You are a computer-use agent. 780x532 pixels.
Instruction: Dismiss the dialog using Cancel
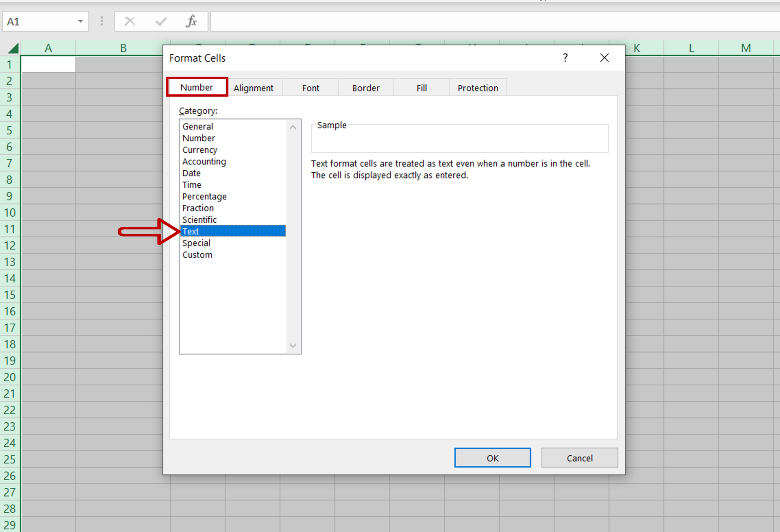click(579, 458)
